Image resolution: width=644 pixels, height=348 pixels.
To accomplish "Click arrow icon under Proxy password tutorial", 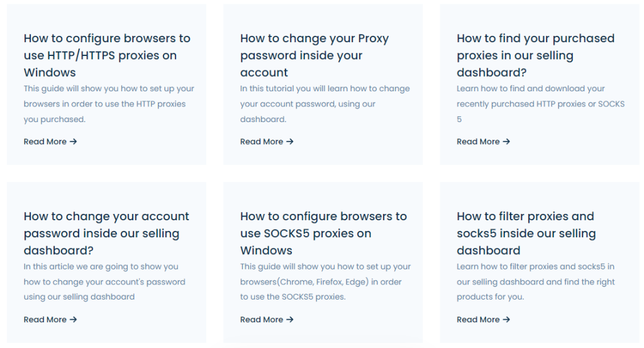I will coord(290,142).
